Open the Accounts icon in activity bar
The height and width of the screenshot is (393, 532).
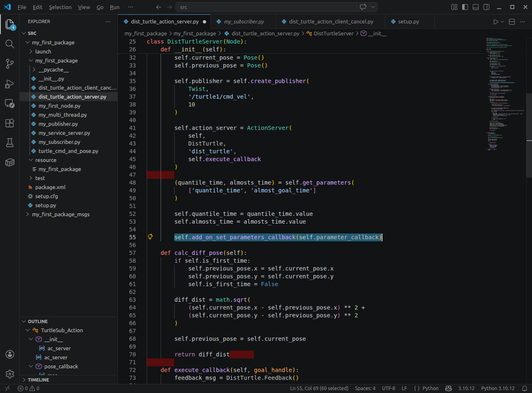[10, 354]
